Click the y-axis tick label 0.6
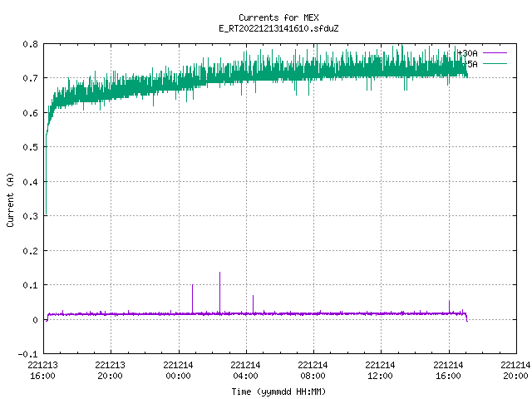The image size is (532, 399). 30,113
